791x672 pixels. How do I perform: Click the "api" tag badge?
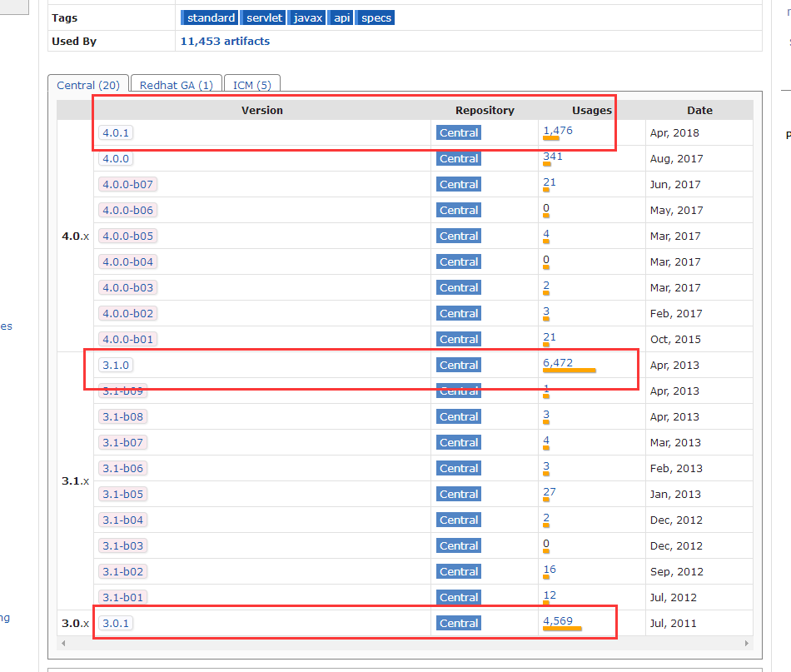coord(340,17)
